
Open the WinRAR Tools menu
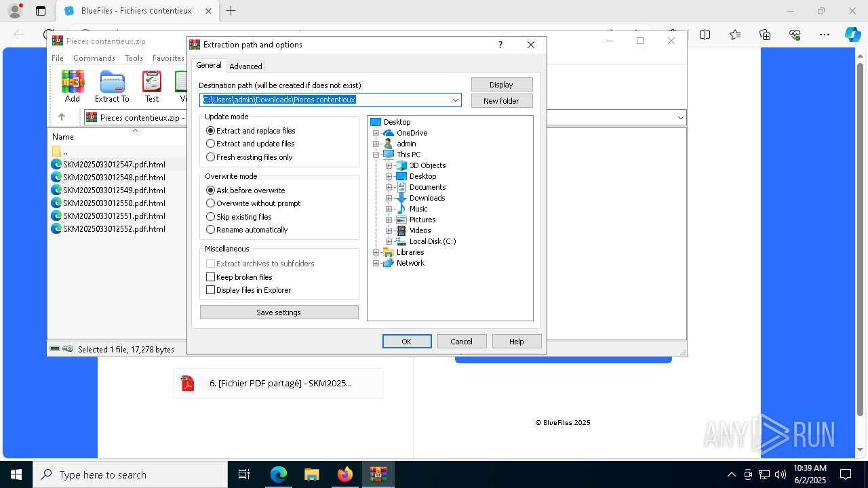tap(134, 58)
